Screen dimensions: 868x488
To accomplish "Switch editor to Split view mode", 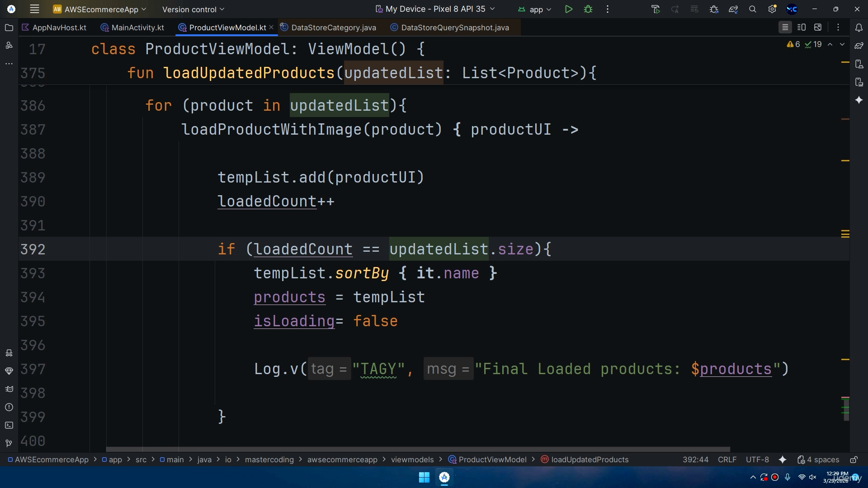I will pos(802,28).
